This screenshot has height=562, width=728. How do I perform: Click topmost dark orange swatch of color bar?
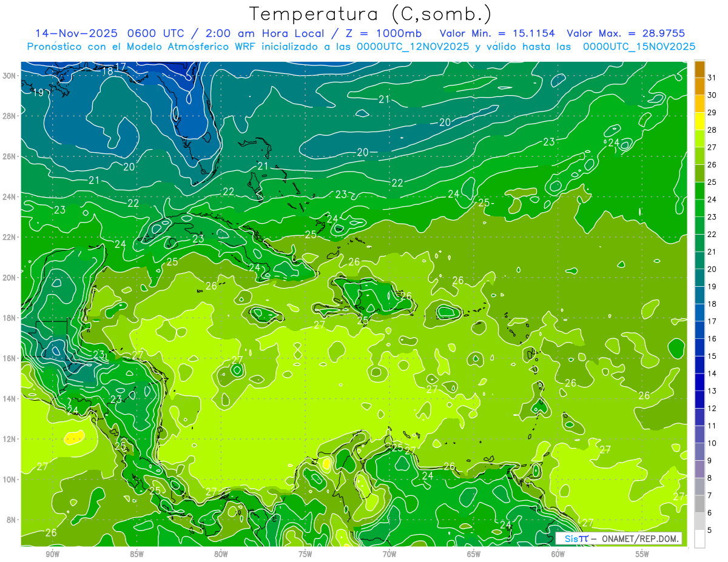coord(699,69)
